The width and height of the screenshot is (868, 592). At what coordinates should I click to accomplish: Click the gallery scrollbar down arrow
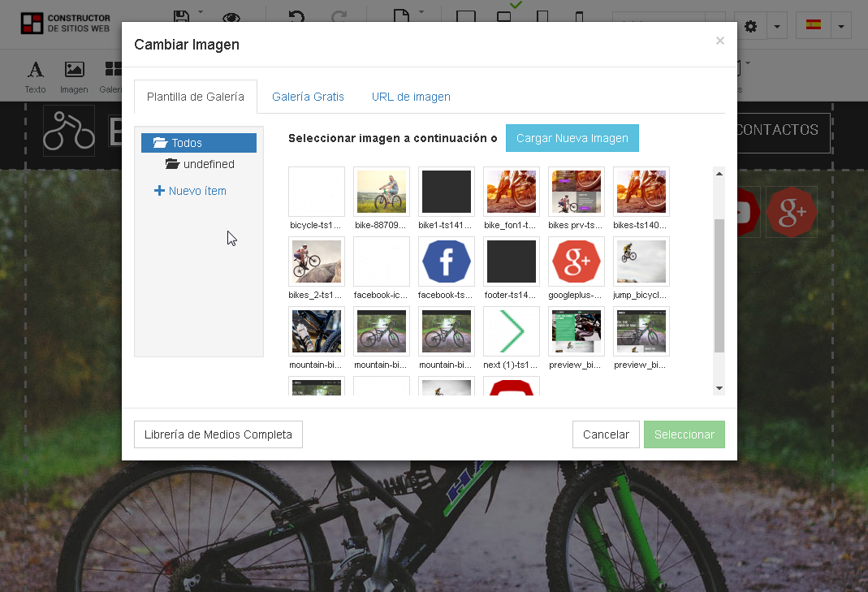[x=719, y=388]
